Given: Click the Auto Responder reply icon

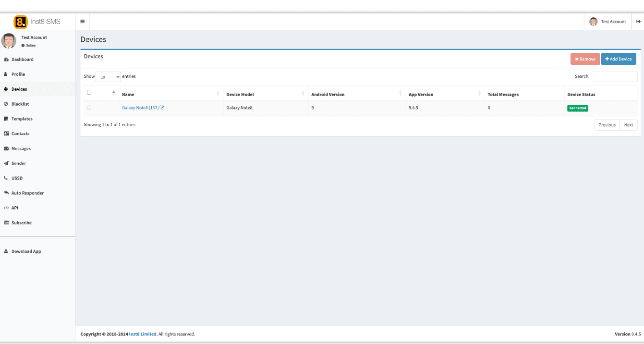Looking at the screenshot, I should 6,193.
